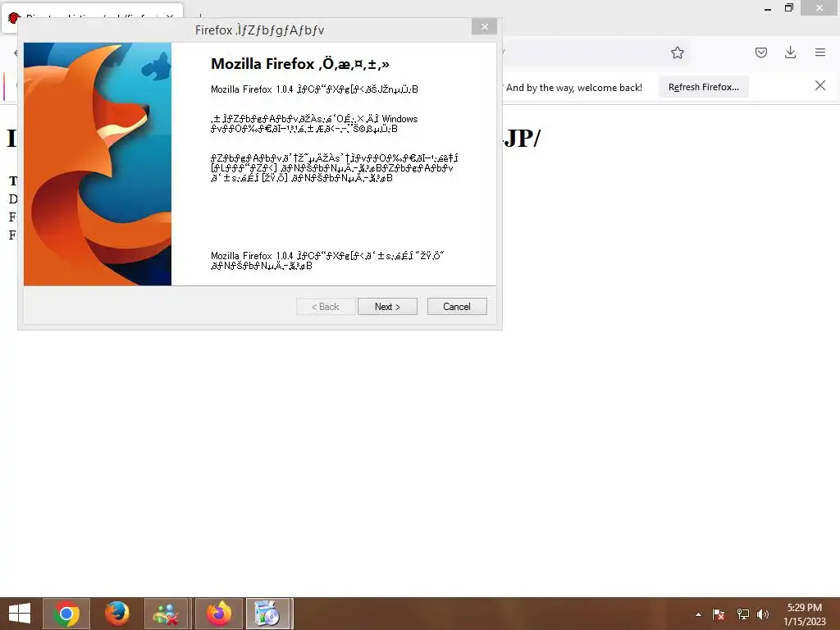Open the Messenger people taskbar icon
Image resolution: width=840 pixels, height=630 pixels.
tap(166, 614)
